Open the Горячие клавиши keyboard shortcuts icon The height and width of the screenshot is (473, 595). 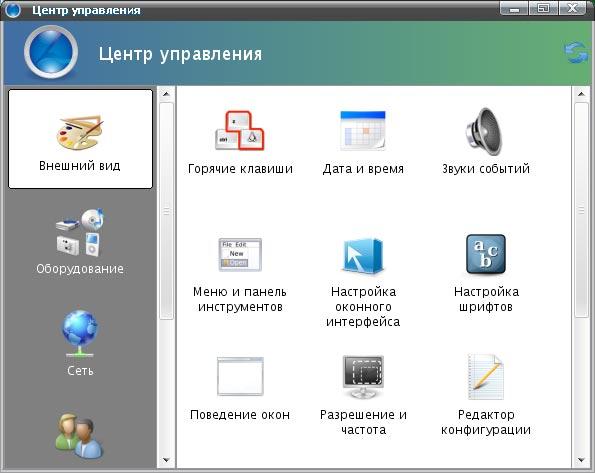[x=239, y=131]
